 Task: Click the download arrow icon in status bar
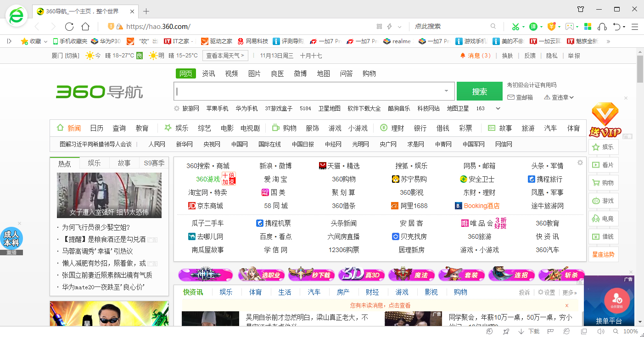521,331
